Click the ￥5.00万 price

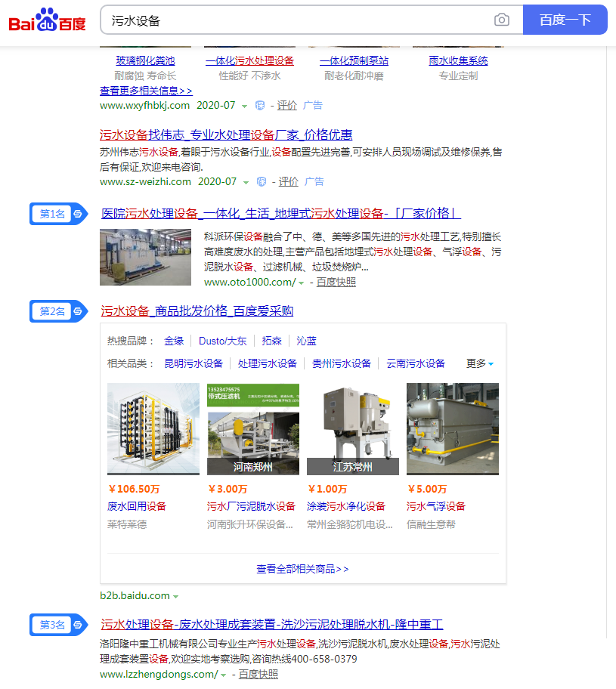(427, 489)
